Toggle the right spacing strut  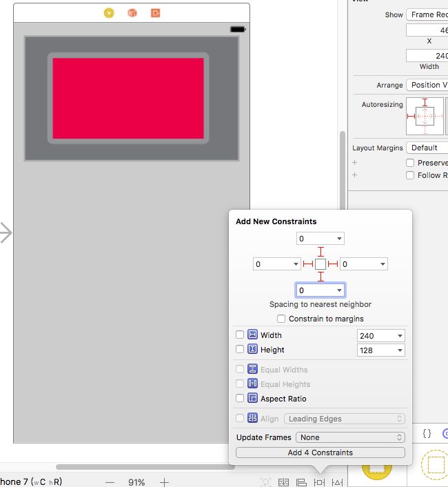coord(333,264)
